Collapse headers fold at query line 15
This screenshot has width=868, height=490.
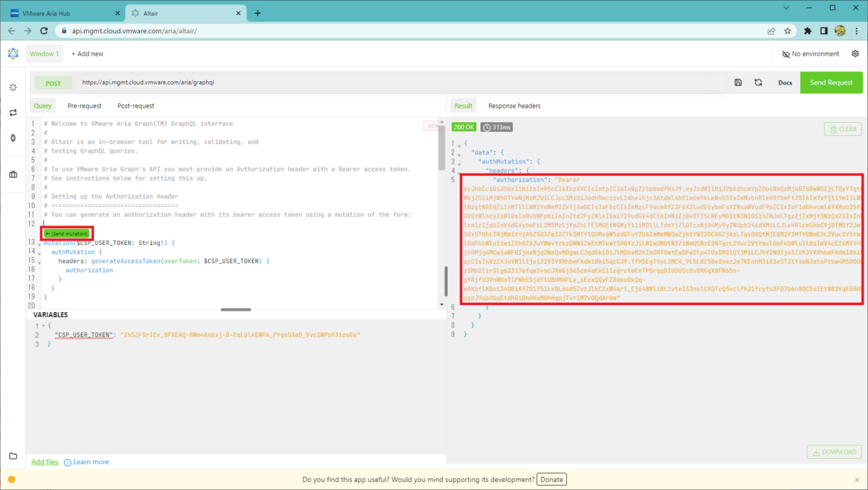click(x=39, y=262)
